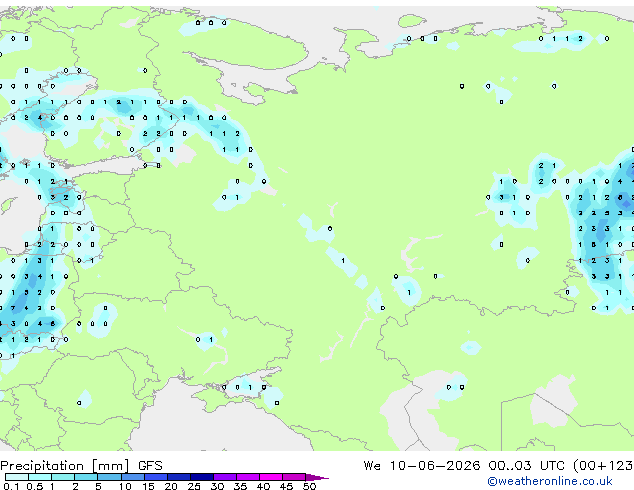
Task: Click the 0.1–0.5 mm legend swatch
Action: 17,477
